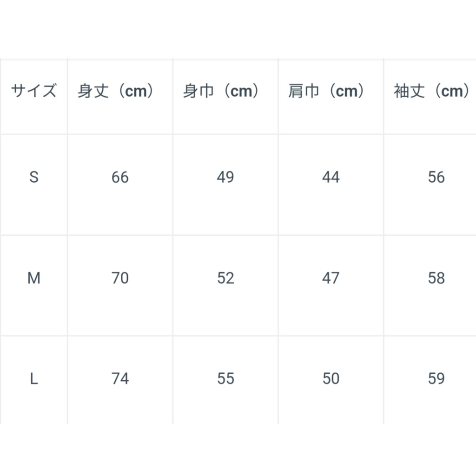Select the M size row label

34,278
